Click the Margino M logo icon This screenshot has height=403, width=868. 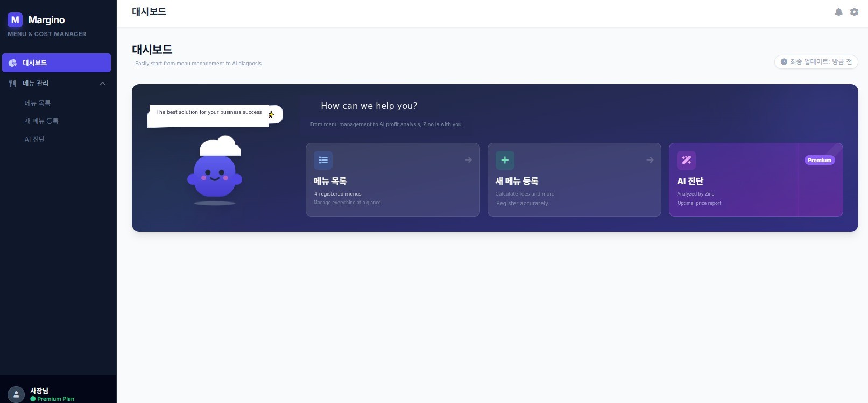(15, 20)
